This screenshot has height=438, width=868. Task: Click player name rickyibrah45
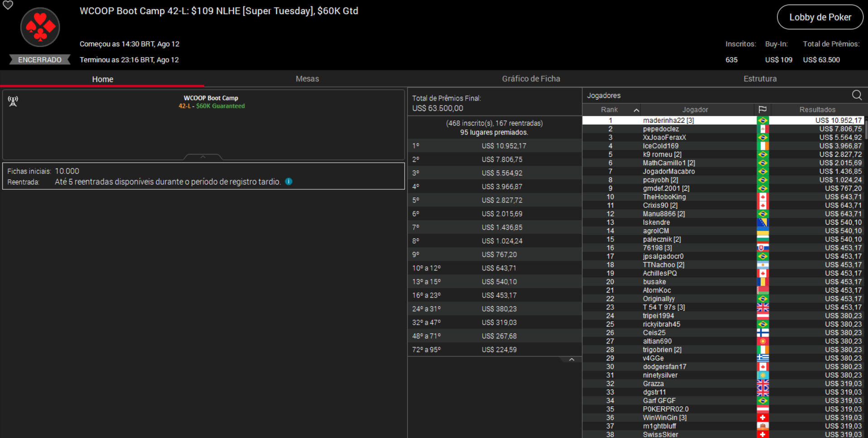pos(662,324)
